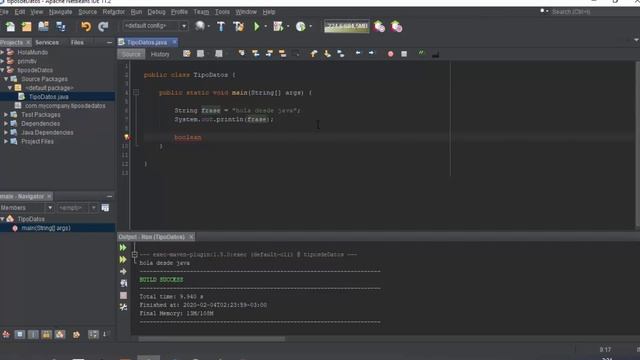Collapse the Source Packages node
Screen dimensions: 640x360
coord(6,79)
